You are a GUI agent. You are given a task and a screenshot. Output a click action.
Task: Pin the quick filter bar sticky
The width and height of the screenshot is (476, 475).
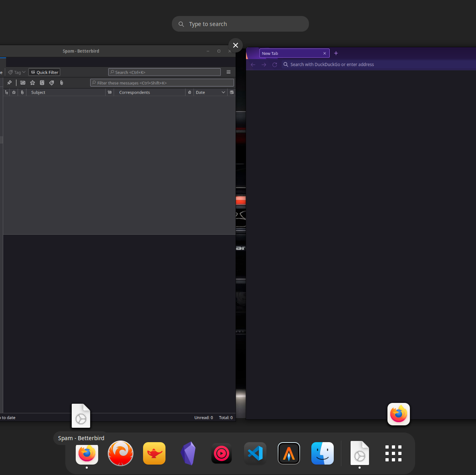10,83
